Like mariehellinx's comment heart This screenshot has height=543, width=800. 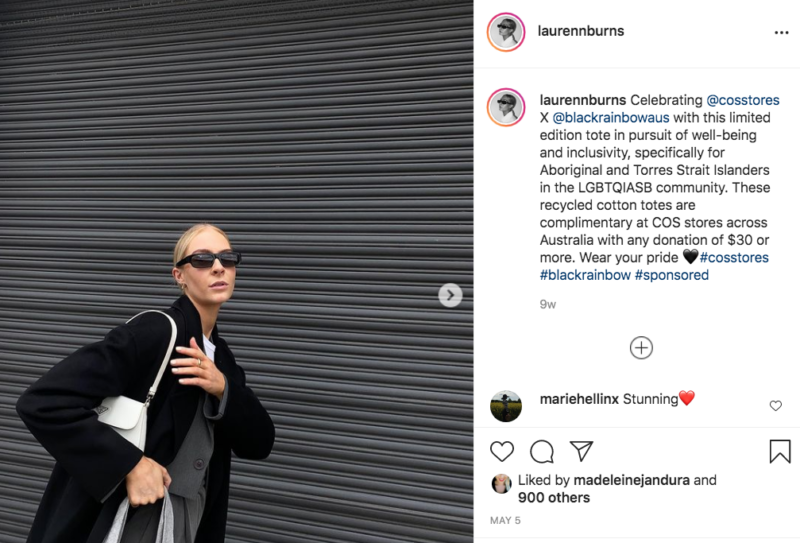[x=776, y=406]
